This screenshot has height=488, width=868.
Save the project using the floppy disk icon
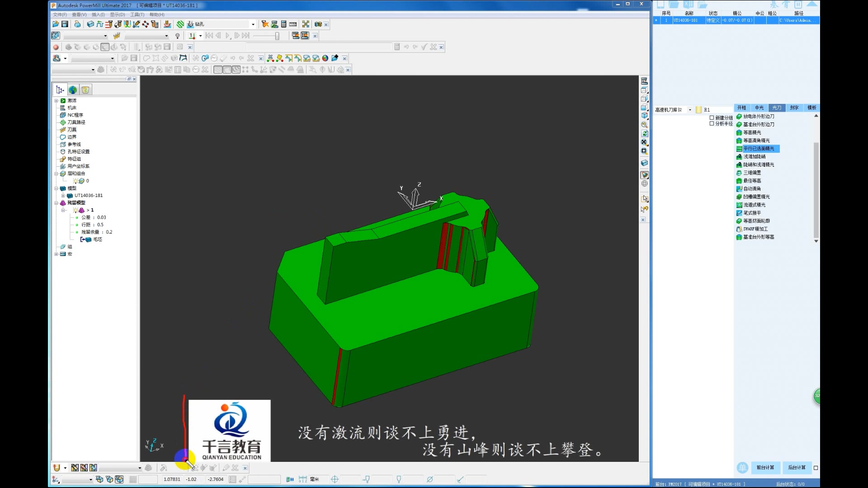coord(65,24)
